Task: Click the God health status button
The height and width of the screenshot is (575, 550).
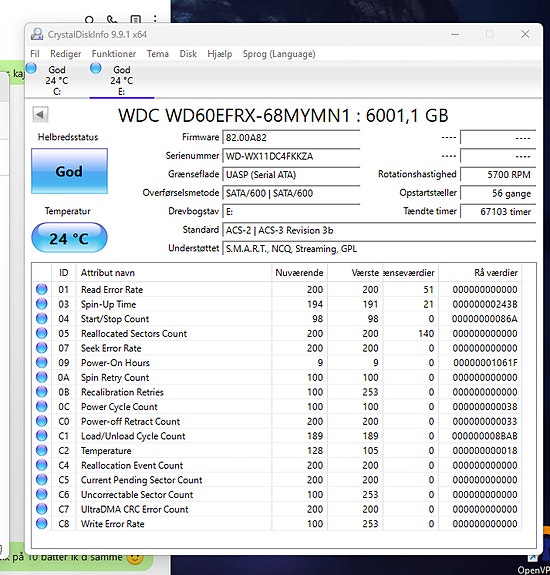Action: (x=69, y=171)
